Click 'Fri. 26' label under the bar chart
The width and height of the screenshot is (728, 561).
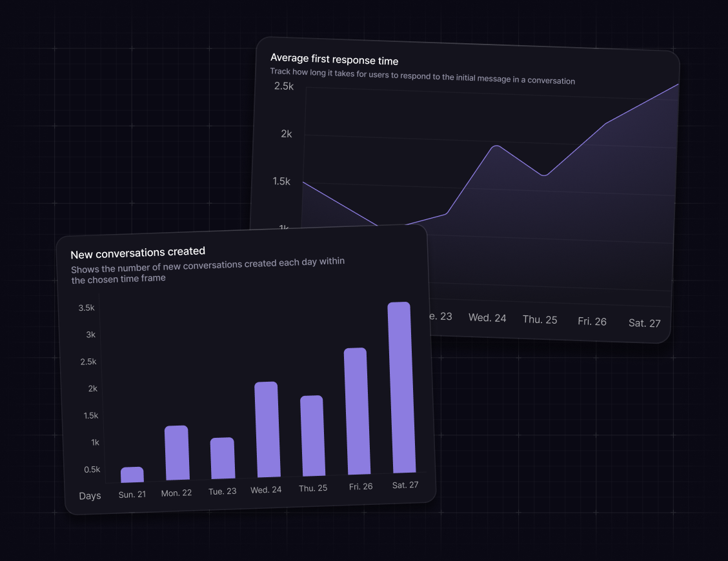tap(361, 486)
